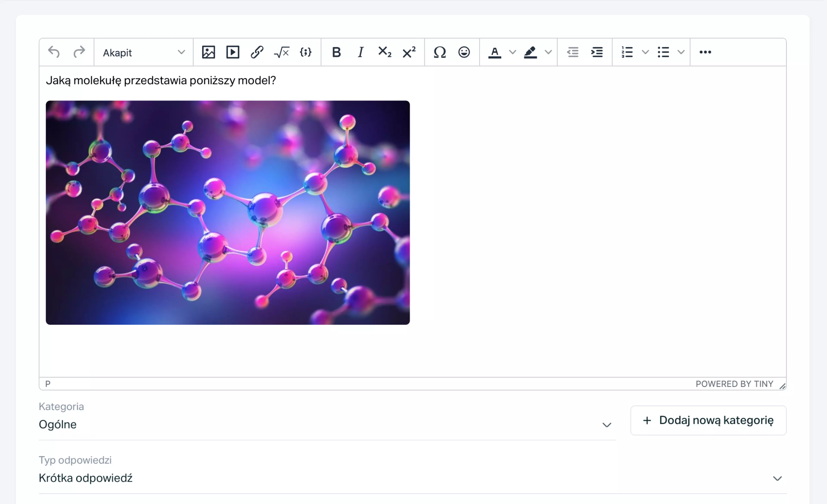Expand the text color palette arrow
This screenshot has height=504, width=827.
point(513,52)
